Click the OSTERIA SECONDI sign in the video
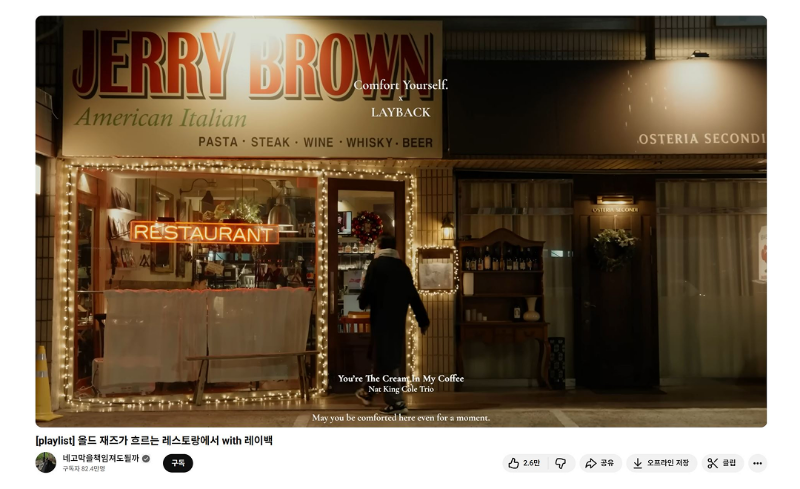The width and height of the screenshot is (800, 489). 701,138
